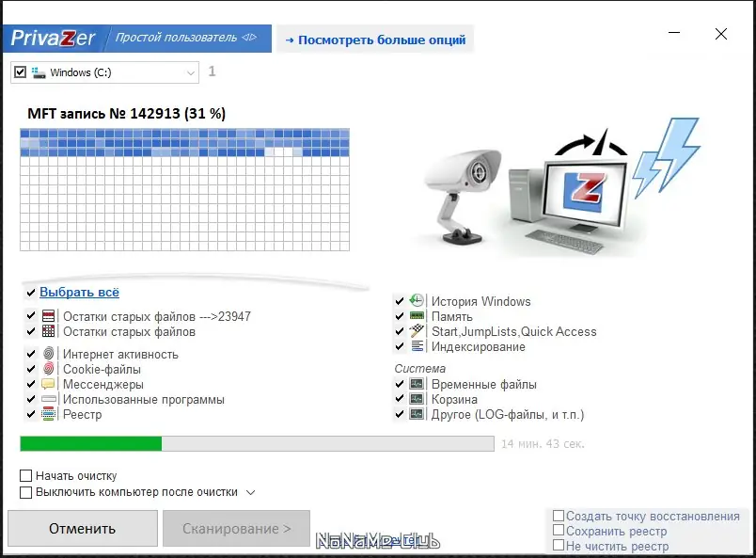This screenshot has width=756, height=558.
Task: Toggle the Windows (C:) drive checkbox
Action: (x=20, y=72)
